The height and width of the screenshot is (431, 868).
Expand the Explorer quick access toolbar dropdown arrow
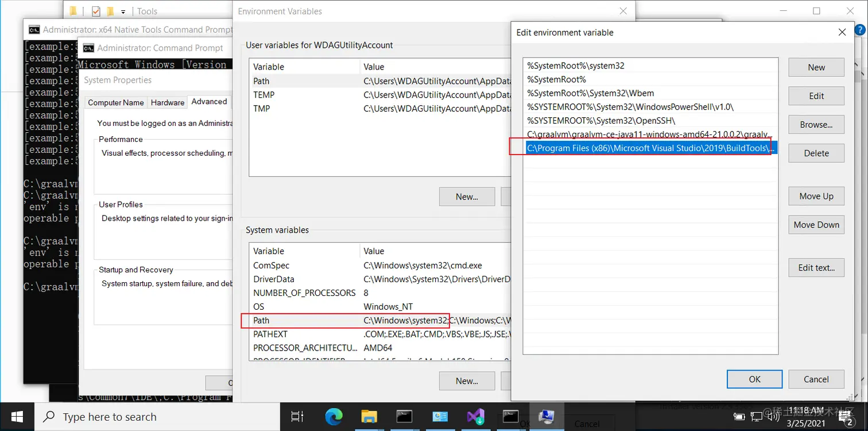pyautogui.click(x=123, y=11)
